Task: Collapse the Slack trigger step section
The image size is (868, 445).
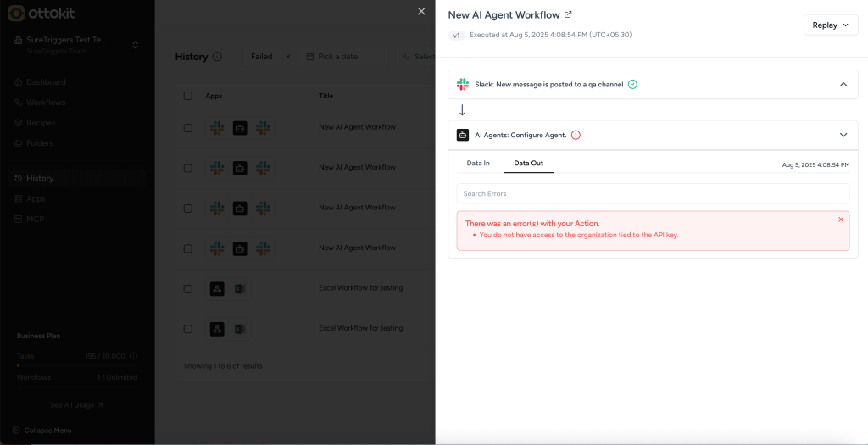Action: click(843, 84)
